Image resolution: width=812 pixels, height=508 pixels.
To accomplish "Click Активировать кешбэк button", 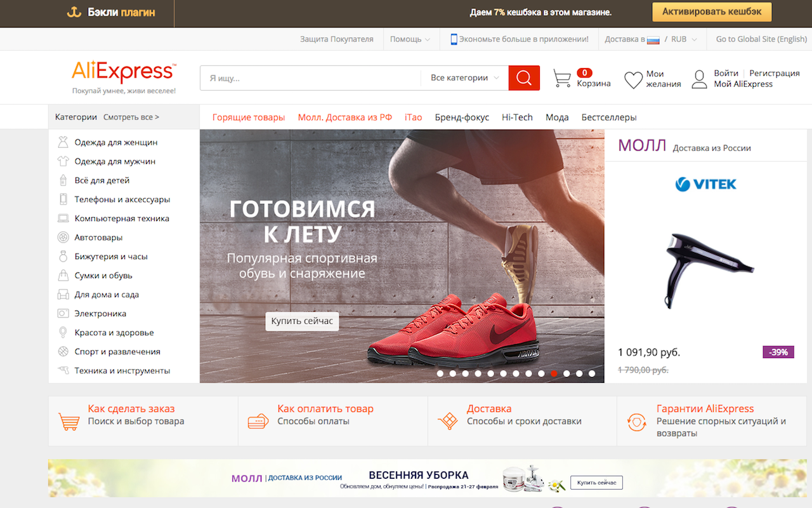I will 712,12.
